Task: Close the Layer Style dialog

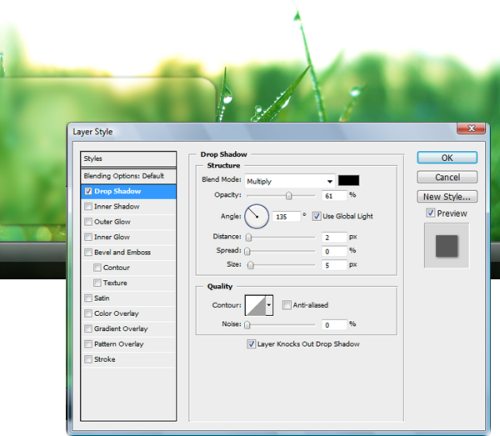Action: [x=471, y=128]
